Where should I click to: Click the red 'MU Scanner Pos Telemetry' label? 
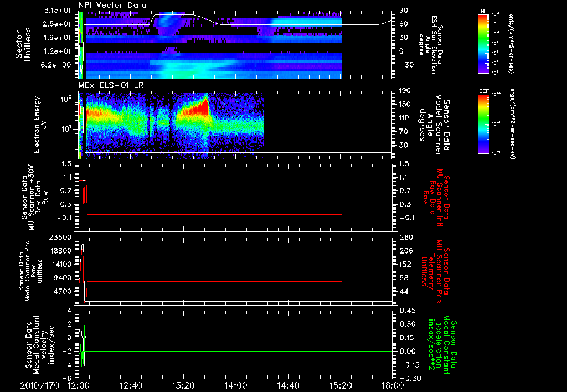point(436,271)
